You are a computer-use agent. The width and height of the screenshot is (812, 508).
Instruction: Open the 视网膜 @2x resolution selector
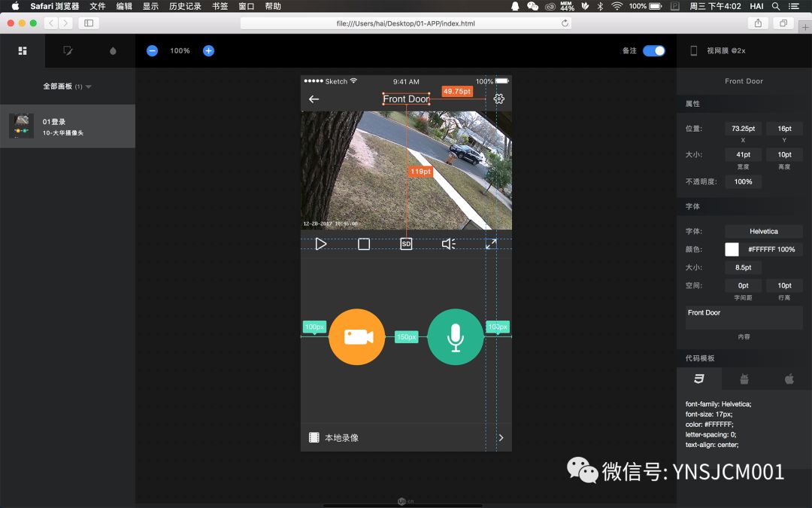[731, 50]
